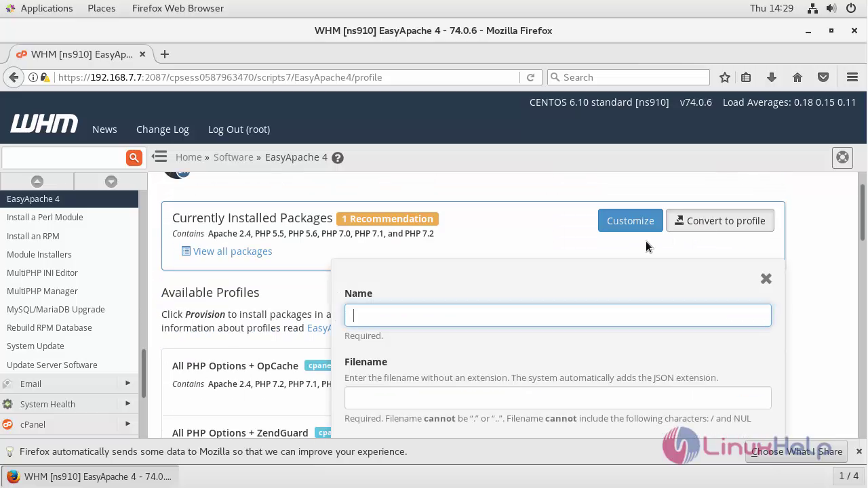Click the clock showing Thu 14:29

click(x=772, y=8)
